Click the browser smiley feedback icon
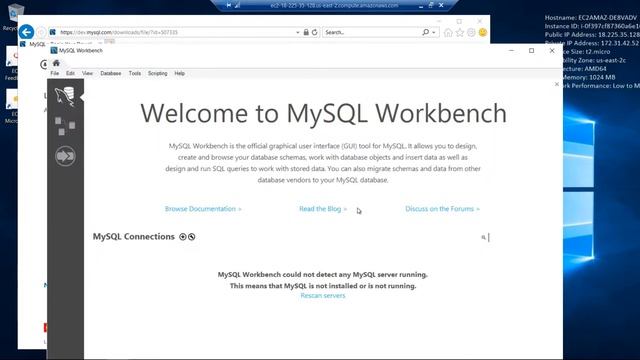The width and height of the screenshot is (640, 360). pyautogui.click(x=483, y=32)
